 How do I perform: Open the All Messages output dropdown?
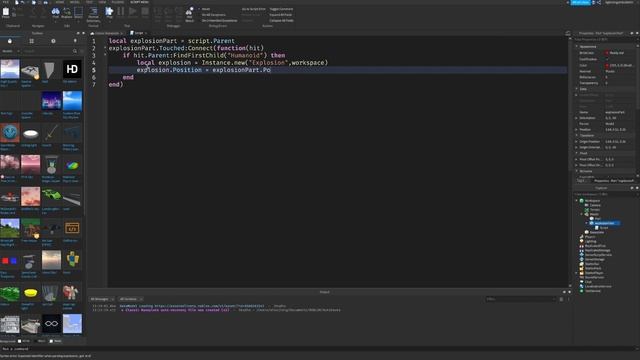[102, 299]
